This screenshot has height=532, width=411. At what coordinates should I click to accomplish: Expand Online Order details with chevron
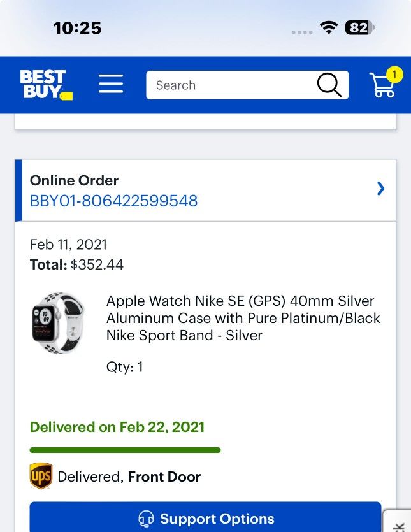coord(380,189)
